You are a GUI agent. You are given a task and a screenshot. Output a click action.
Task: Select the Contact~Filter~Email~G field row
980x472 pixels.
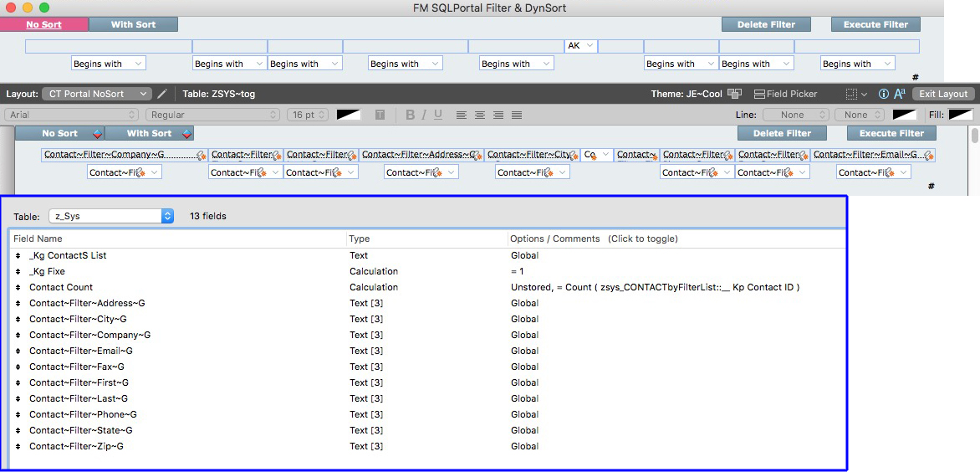pyautogui.click(x=81, y=351)
